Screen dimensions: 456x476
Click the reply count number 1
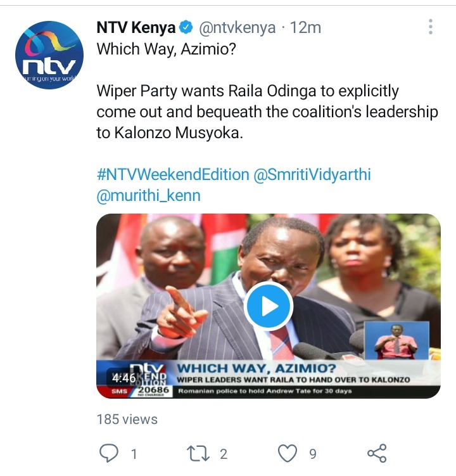[x=134, y=454]
